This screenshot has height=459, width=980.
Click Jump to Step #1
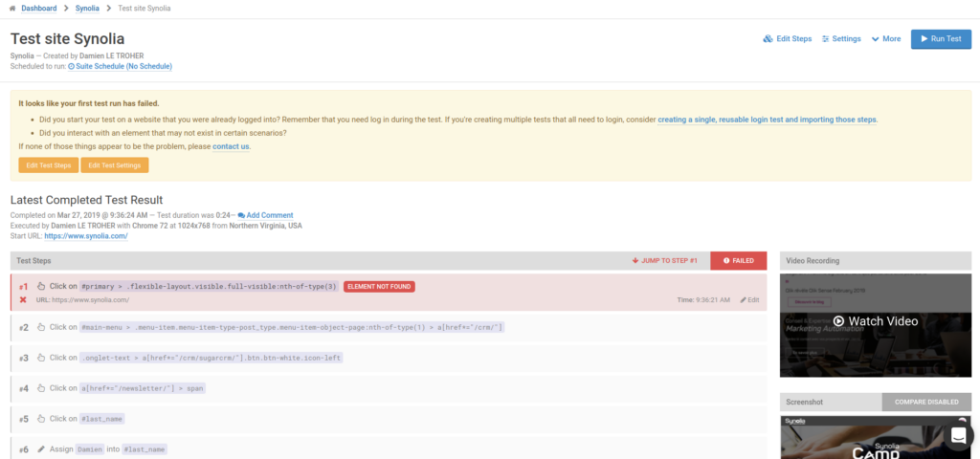tap(664, 261)
